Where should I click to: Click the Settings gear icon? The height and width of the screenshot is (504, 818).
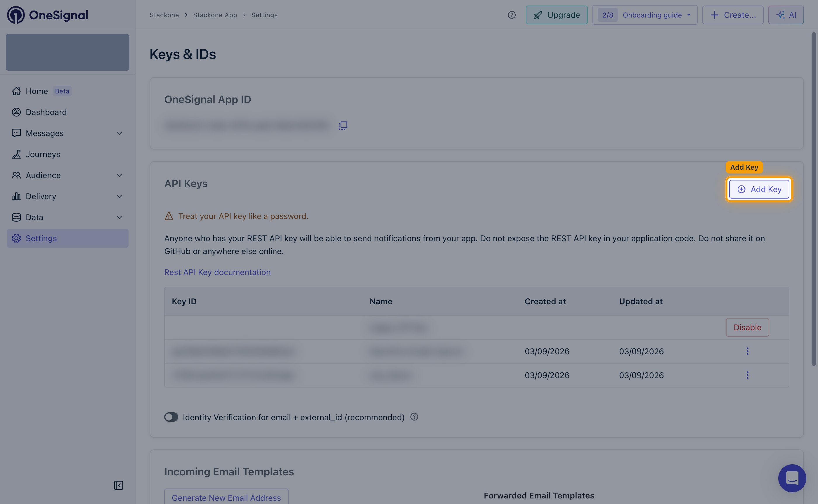(x=16, y=238)
